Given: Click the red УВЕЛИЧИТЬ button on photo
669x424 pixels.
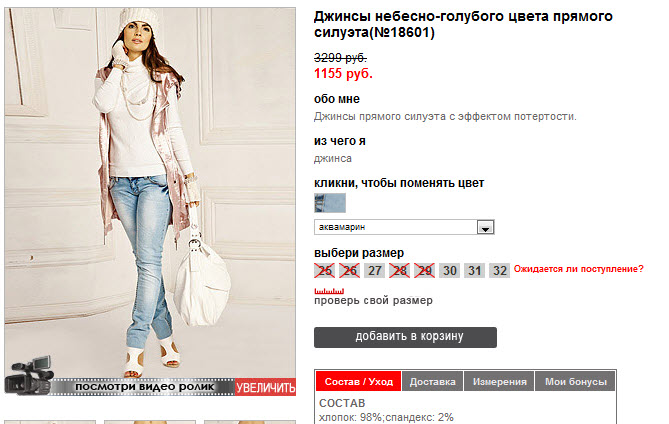Looking at the screenshot, I should tap(265, 387).
